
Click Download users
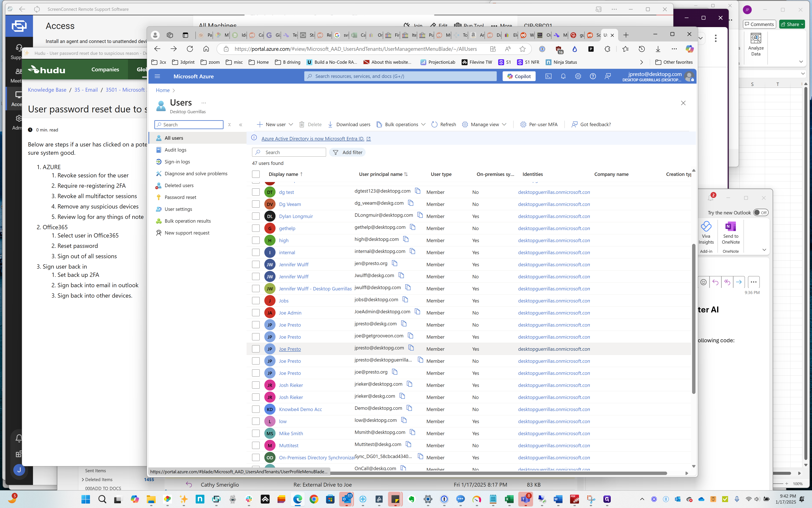349,124
